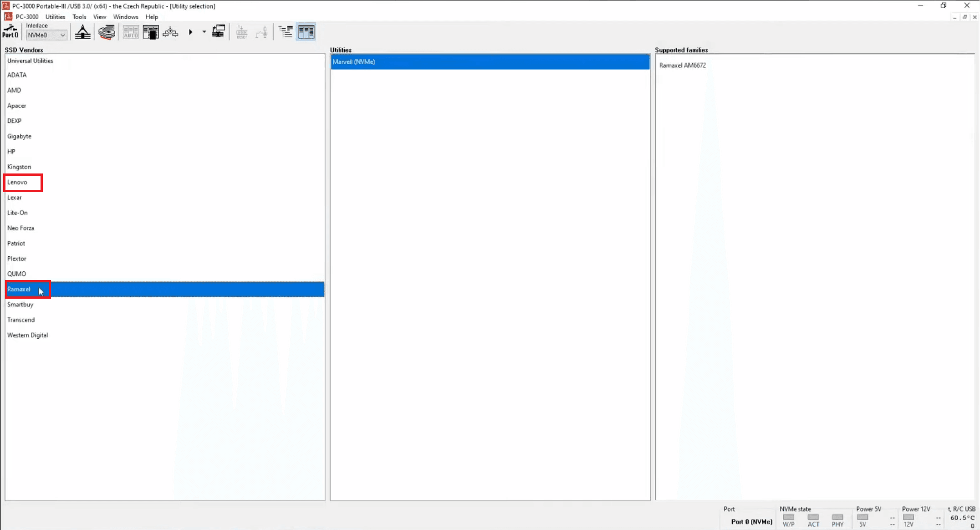
Task: Open the View menu
Action: (x=99, y=17)
